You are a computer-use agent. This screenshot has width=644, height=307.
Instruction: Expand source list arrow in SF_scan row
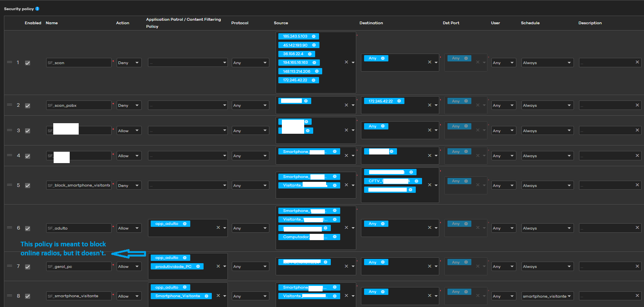353,63
